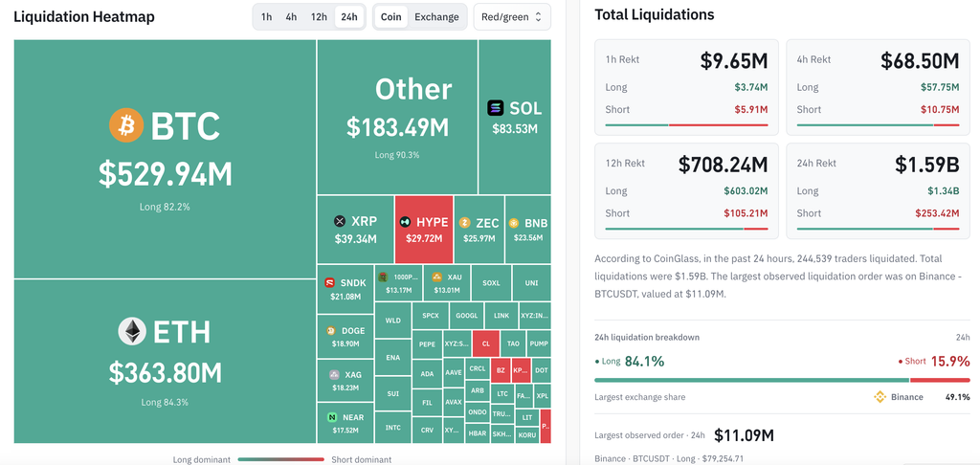Open the 12h Rekt card showing $708.24M
The image size is (980, 465).
686,190
